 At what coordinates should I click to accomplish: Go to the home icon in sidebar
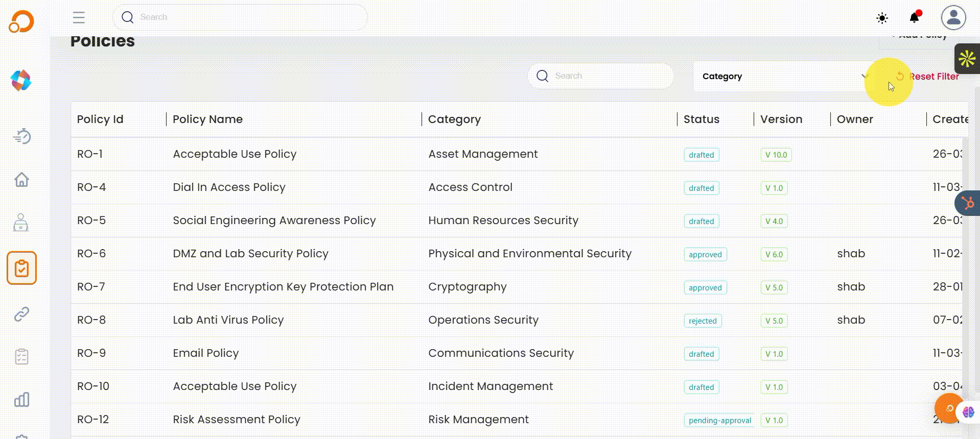(21, 180)
